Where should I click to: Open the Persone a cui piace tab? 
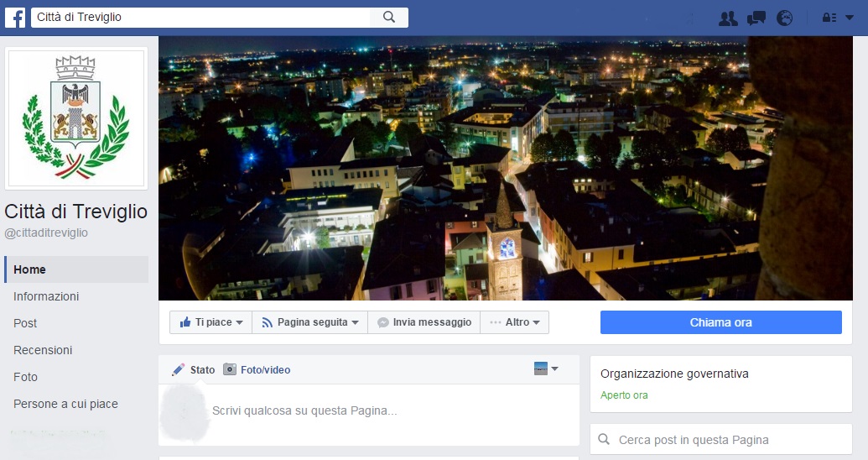point(65,404)
